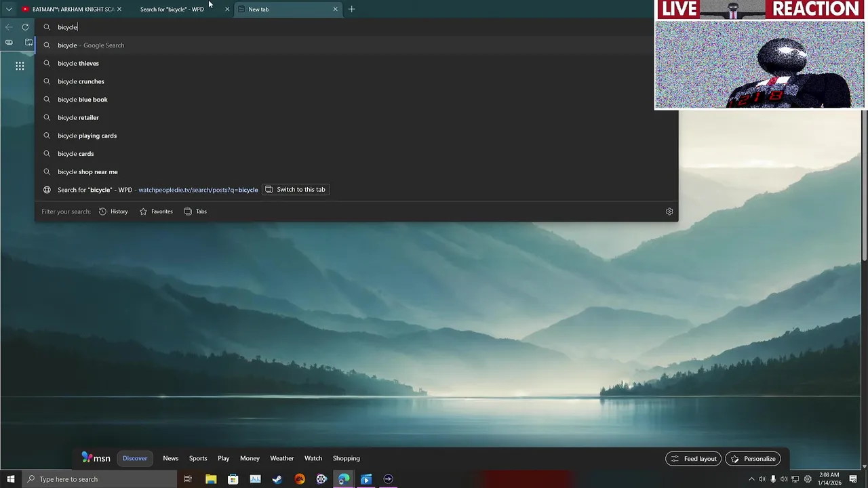Image resolution: width=868 pixels, height=488 pixels.
Task: Open the notification center icon
Action: pos(853,479)
